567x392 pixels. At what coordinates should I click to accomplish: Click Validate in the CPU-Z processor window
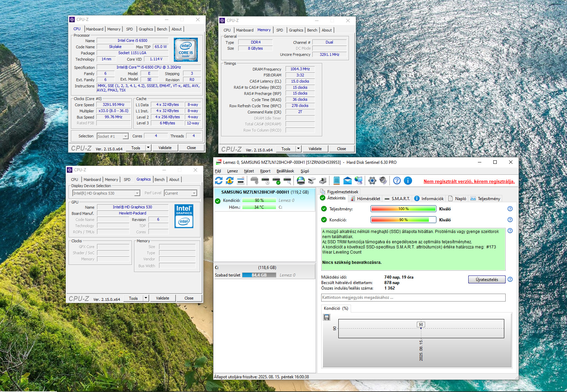click(165, 148)
